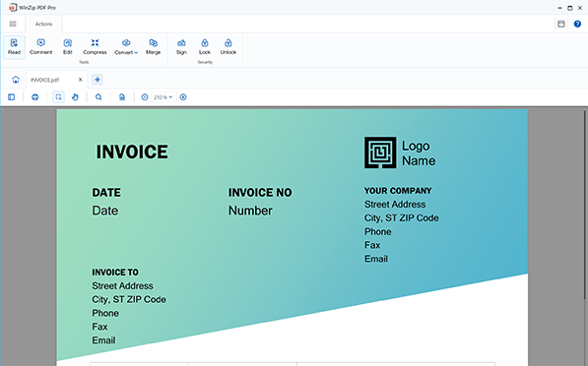Open the Merge tool
This screenshot has height=366, width=588.
[153, 47]
